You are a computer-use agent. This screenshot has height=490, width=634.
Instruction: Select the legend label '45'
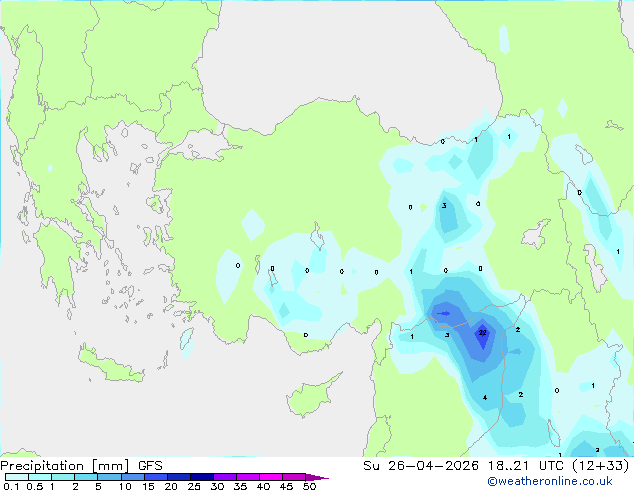pos(286,486)
